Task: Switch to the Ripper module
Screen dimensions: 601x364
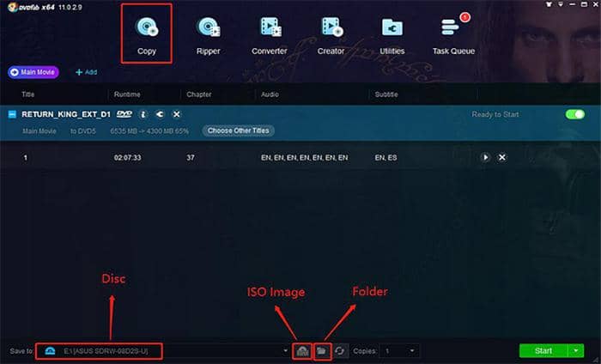Action: click(208, 34)
